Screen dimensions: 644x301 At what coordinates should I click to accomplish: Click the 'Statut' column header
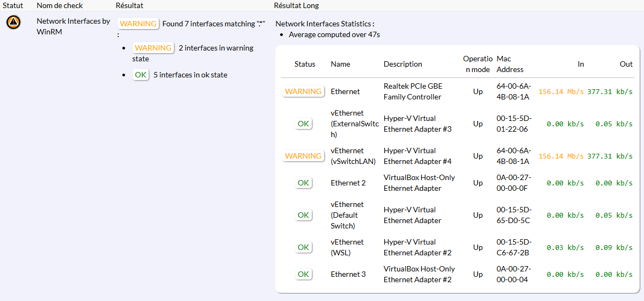click(13, 5)
